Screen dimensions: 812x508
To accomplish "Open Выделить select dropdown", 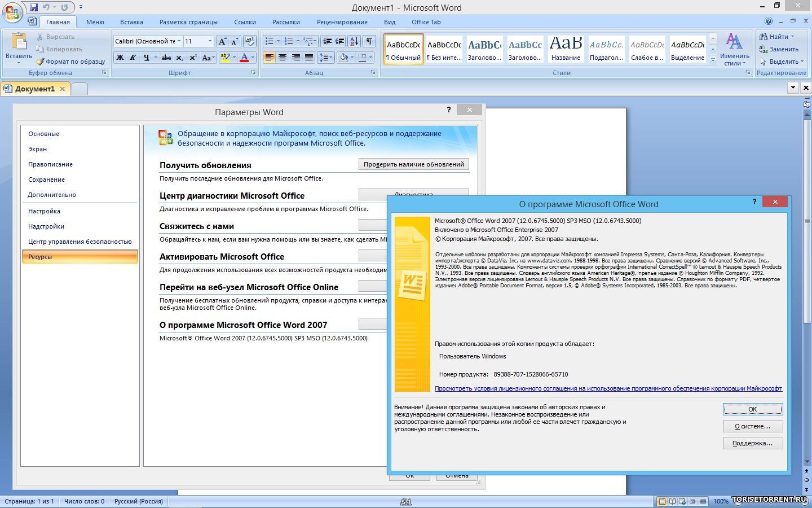I will pos(782,62).
